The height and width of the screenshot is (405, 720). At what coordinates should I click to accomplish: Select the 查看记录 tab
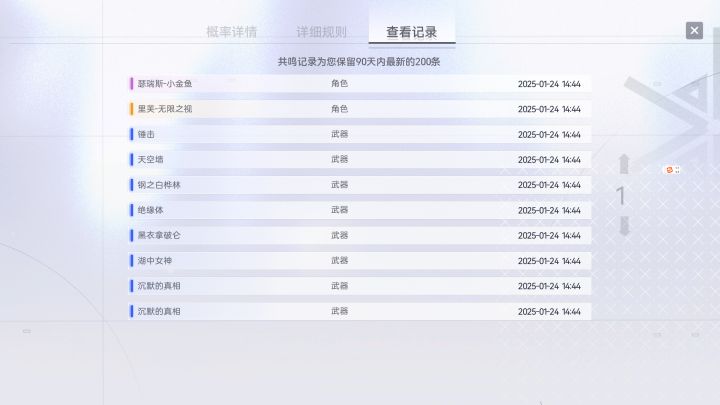point(411,32)
